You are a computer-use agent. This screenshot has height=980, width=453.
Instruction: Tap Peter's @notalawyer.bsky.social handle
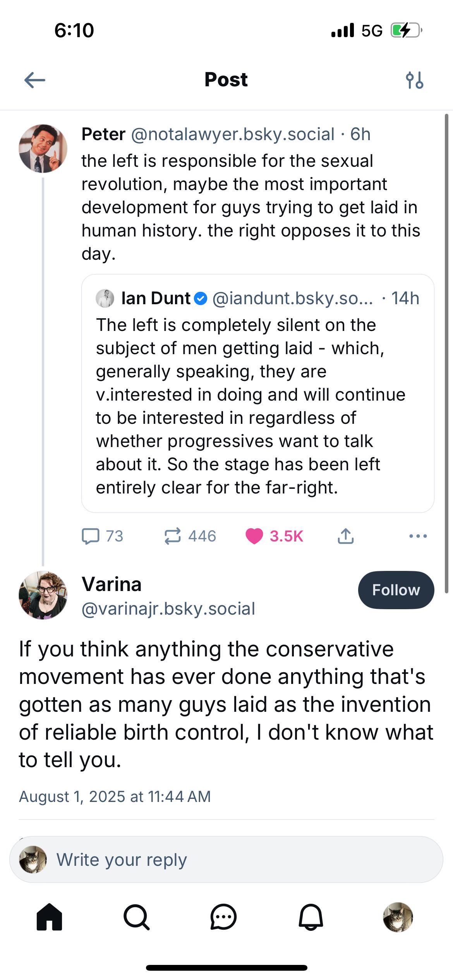(233, 134)
